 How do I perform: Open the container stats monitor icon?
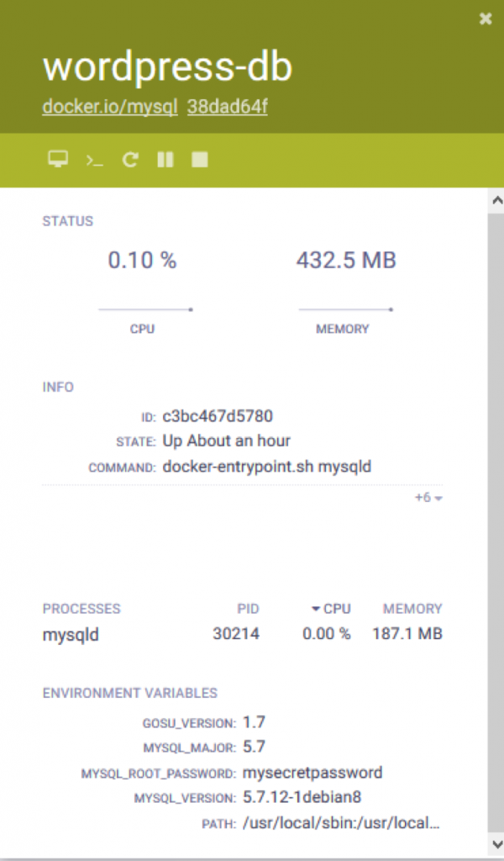(x=56, y=158)
